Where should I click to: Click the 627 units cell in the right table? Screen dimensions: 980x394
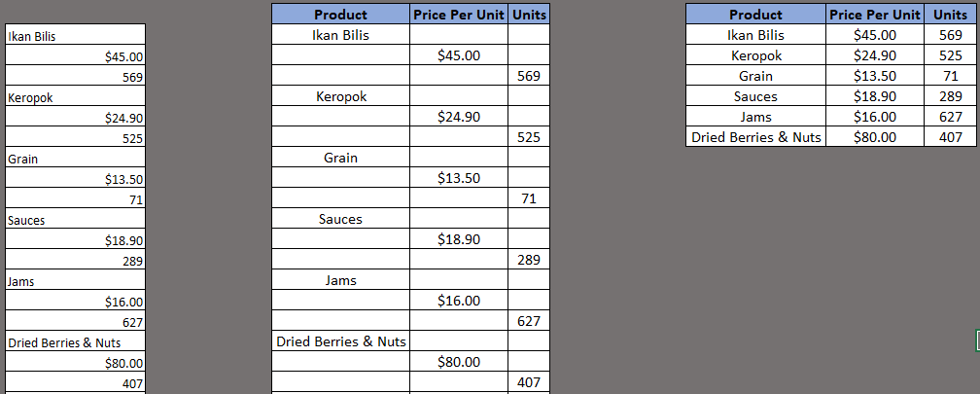951,117
